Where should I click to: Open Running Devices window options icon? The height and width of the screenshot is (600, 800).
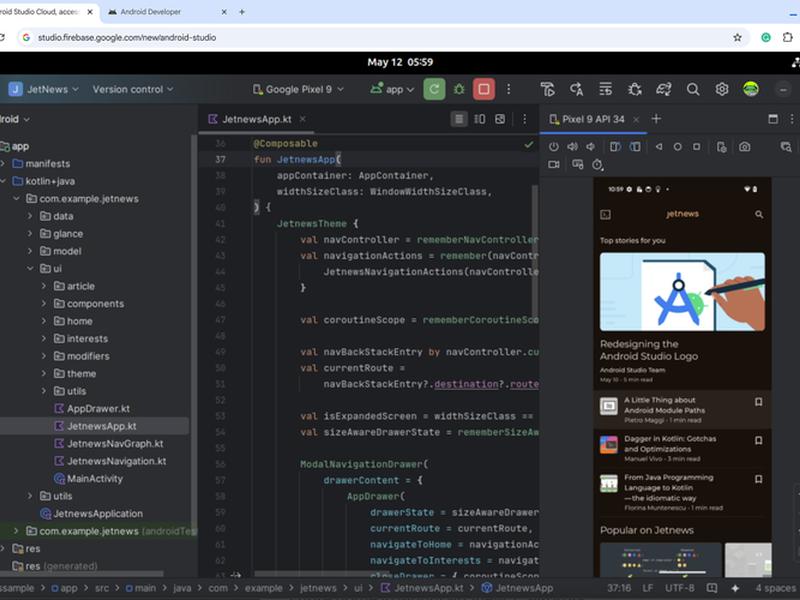[x=773, y=119]
